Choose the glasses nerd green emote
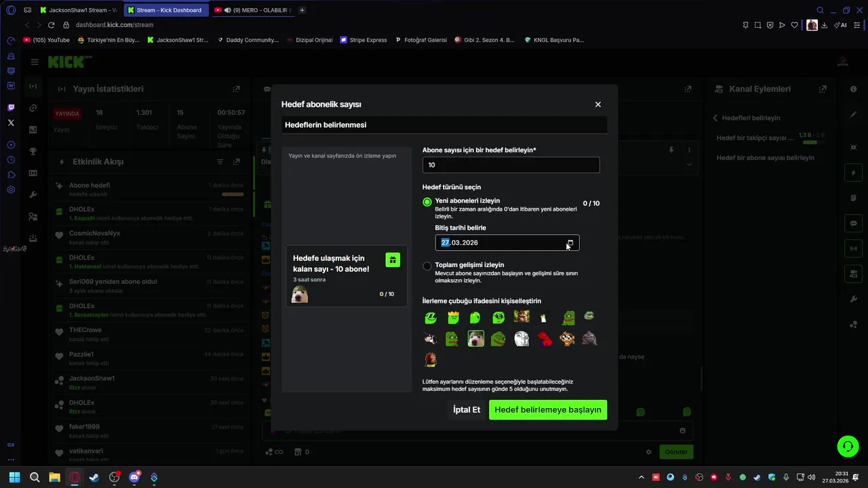This screenshot has width=868, height=488. 498,317
